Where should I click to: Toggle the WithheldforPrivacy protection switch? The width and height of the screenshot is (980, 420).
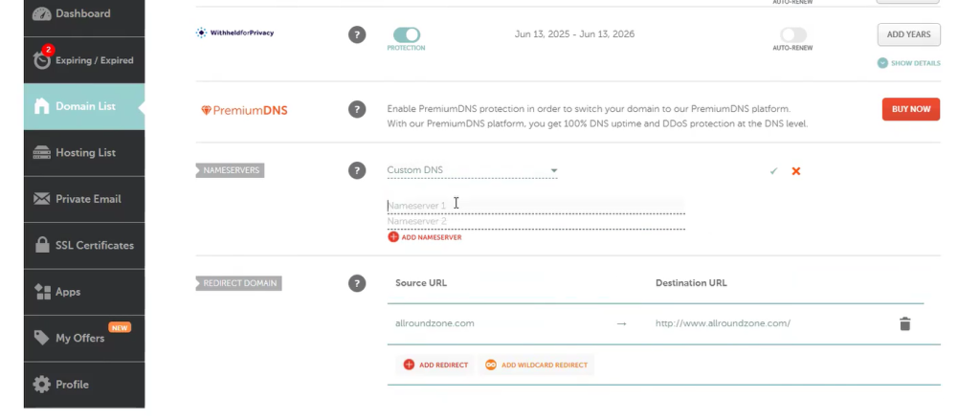[406, 33]
